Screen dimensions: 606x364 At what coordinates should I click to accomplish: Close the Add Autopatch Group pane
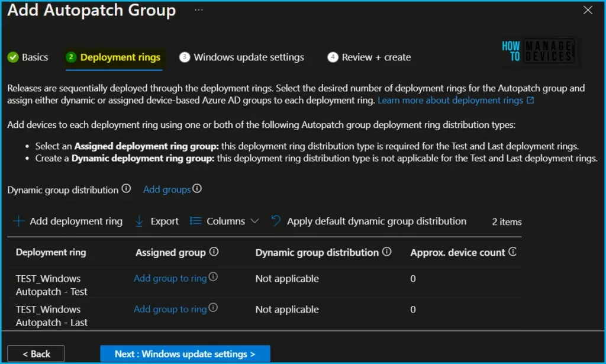click(588, 10)
